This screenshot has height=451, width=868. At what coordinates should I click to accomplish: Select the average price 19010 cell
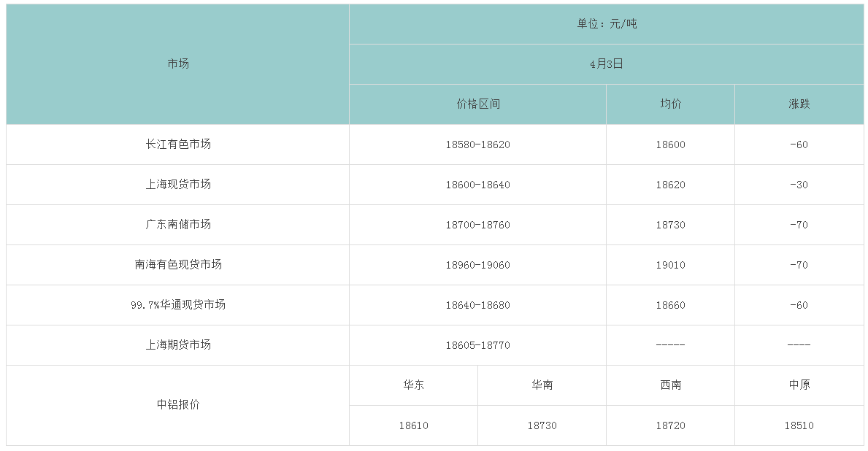coord(670,265)
